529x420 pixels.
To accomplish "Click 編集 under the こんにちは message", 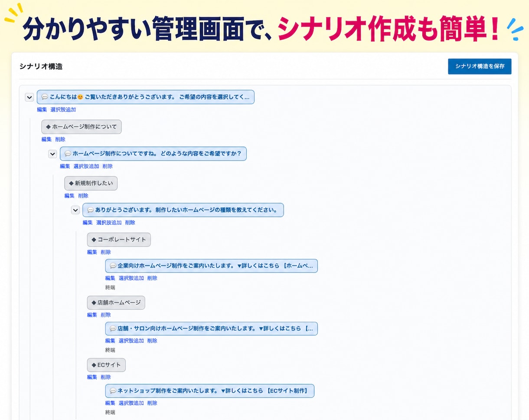I will 42,110.
